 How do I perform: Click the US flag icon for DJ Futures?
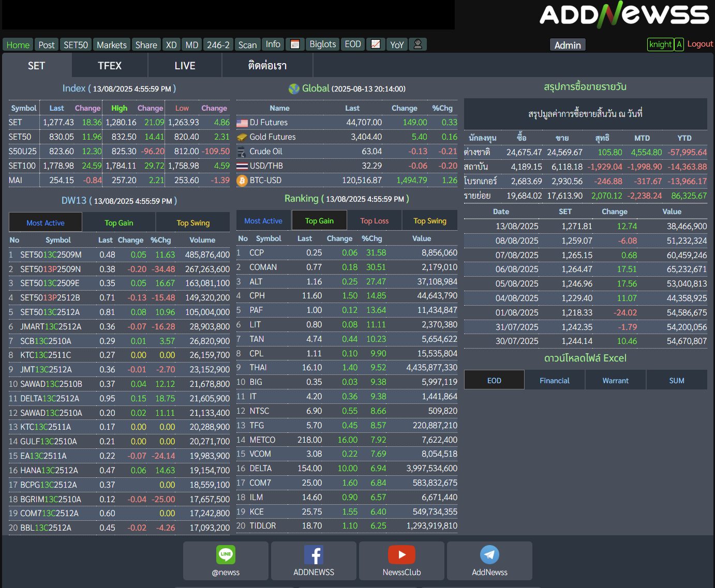[x=242, y=123]
